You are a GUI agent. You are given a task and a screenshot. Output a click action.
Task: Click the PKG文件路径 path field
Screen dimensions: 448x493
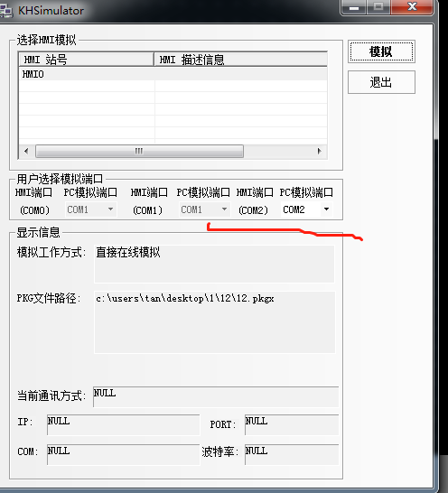point(215,322)
